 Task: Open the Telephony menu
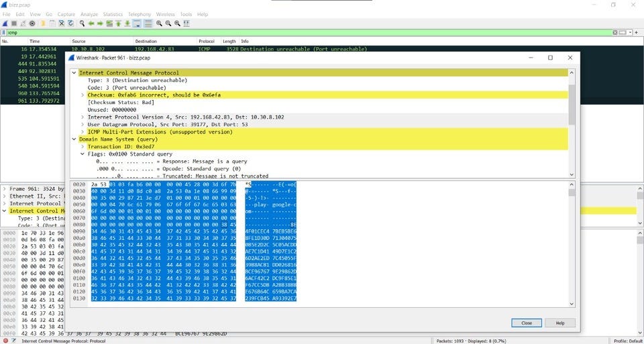point(140,14)
